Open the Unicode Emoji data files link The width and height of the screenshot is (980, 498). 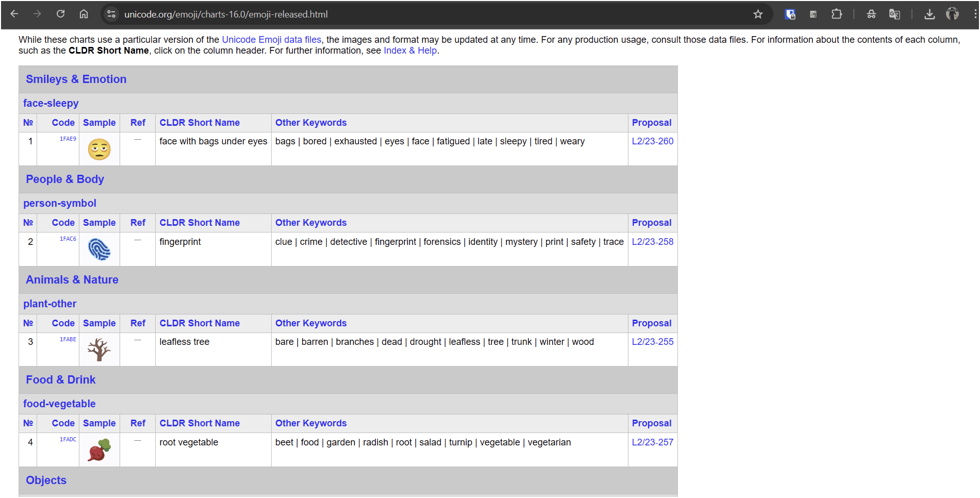tap(272, 40)
